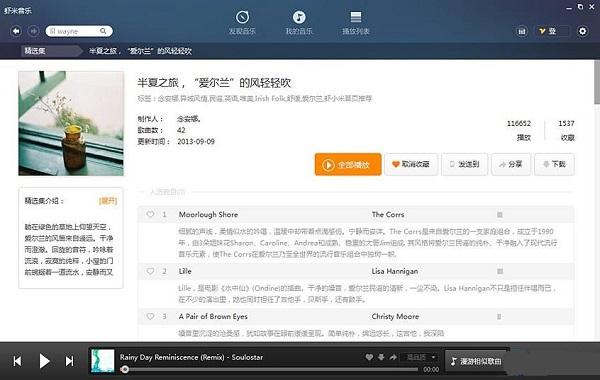Click the 1537 favorites count
The image size is (600, 380).
(566, 123)
